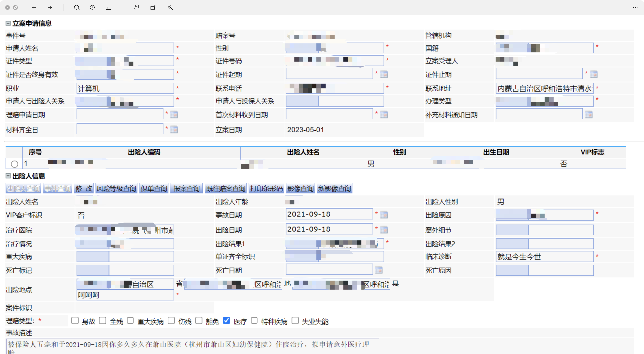Open calendar picker for 补充材料通知日期

589,114
